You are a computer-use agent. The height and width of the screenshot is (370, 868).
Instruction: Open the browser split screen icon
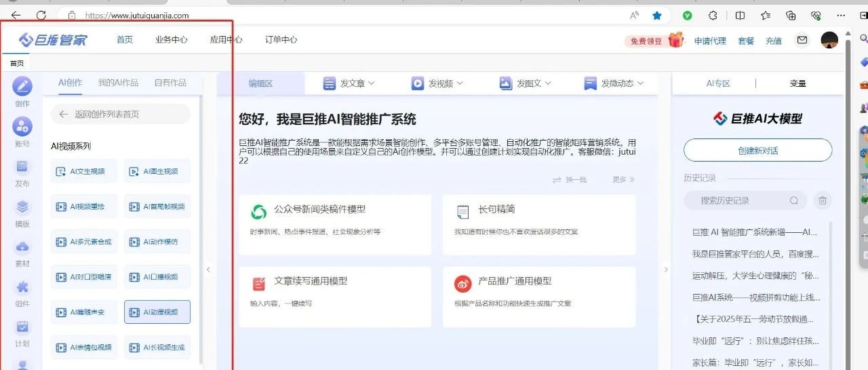click(x=740, y=15)
